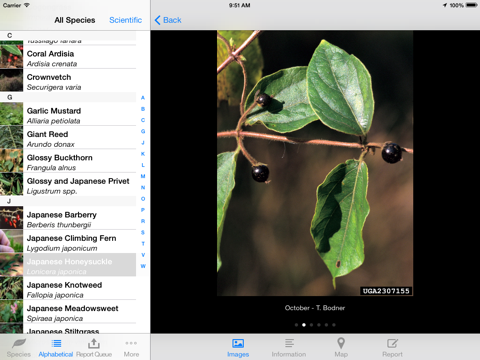Jump to letter O in index

[x=143, y=199]
